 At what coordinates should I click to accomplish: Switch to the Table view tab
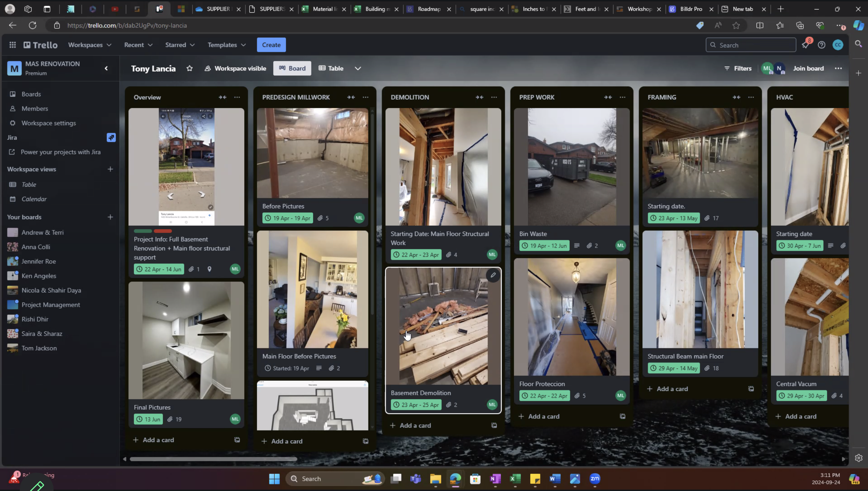tap(331, 68)
